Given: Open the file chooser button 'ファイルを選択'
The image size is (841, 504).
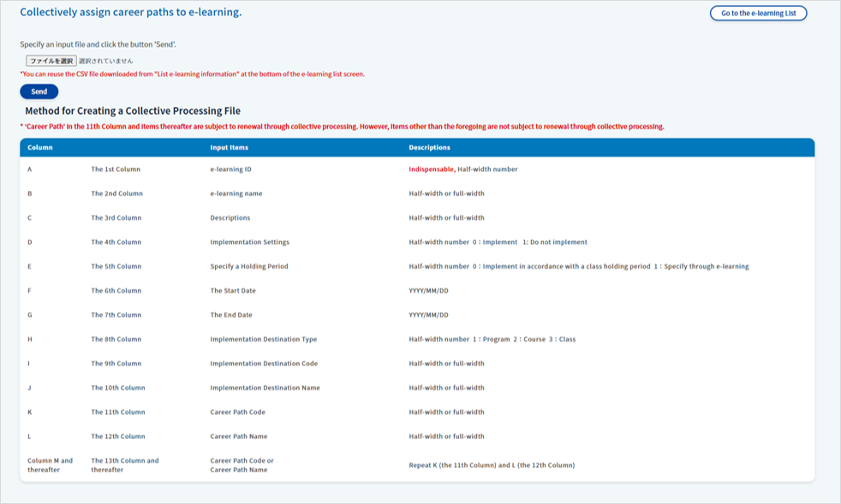Looking at the screenshot, I should (51, 61).
